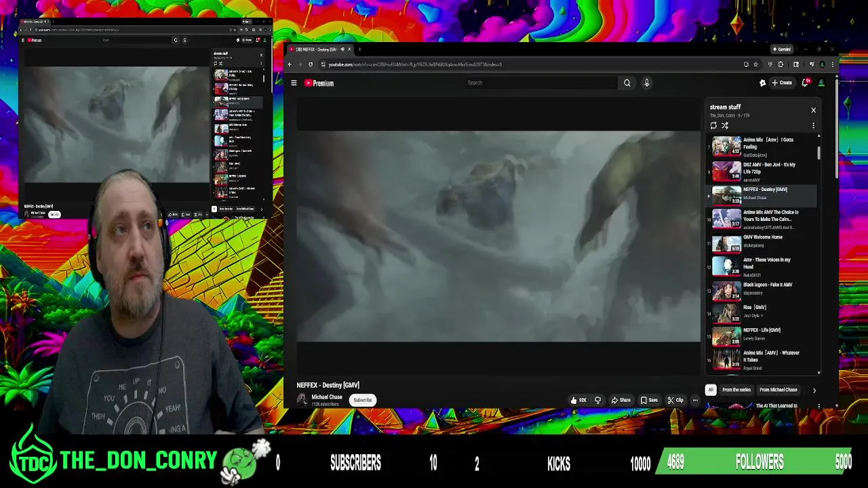Open more actions ellipsis beside Clip
868x488 pixels.
(695, 400)
